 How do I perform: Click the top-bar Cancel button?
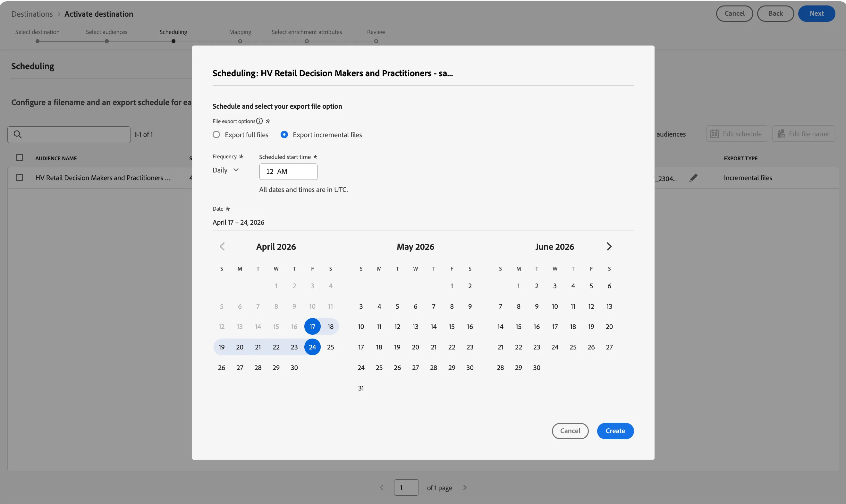click(735, 13)
